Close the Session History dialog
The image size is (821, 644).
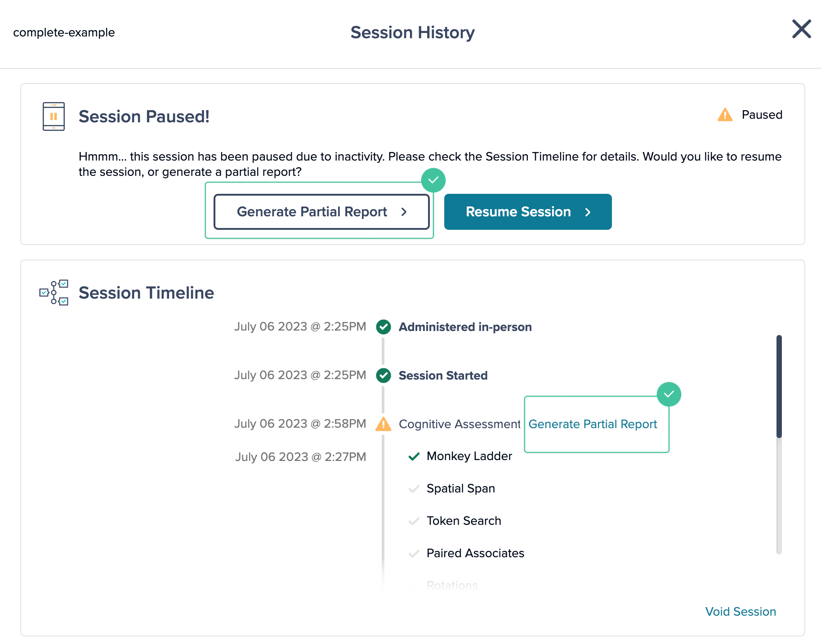pos(801,29)
